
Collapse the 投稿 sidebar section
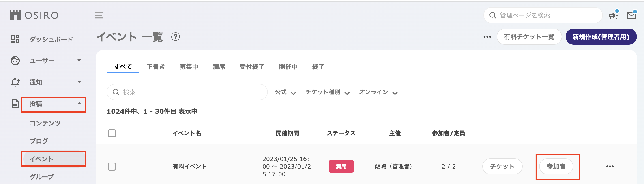point(54,104)
